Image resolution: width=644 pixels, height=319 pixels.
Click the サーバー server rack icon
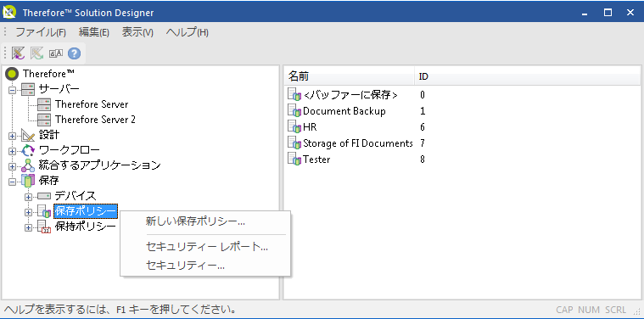point(28,89)
